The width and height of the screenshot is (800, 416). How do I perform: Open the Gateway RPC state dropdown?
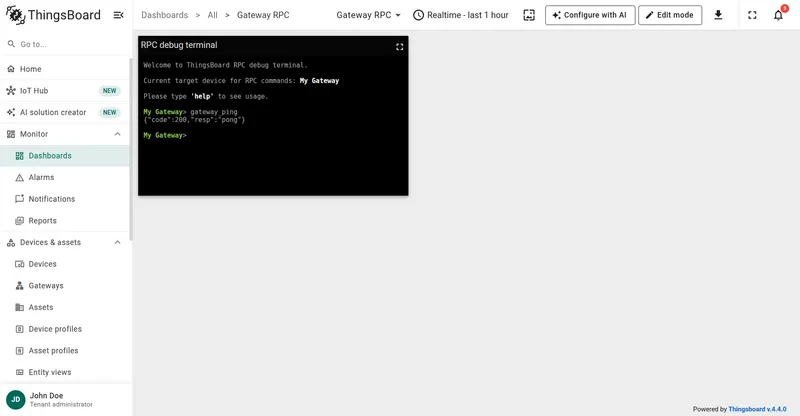pos(368,15)
